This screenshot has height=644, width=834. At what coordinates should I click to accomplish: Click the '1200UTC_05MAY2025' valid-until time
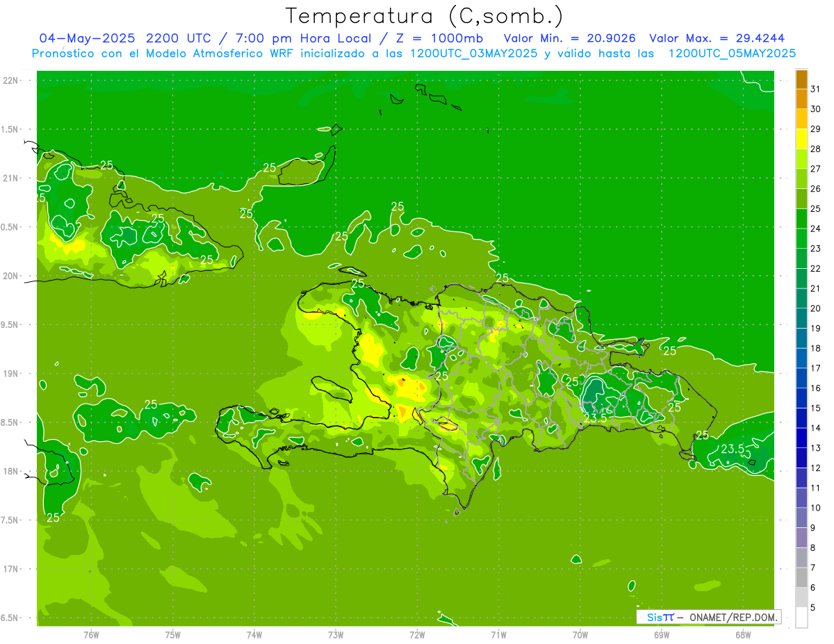pyautogui.click(x=732, y=53)
